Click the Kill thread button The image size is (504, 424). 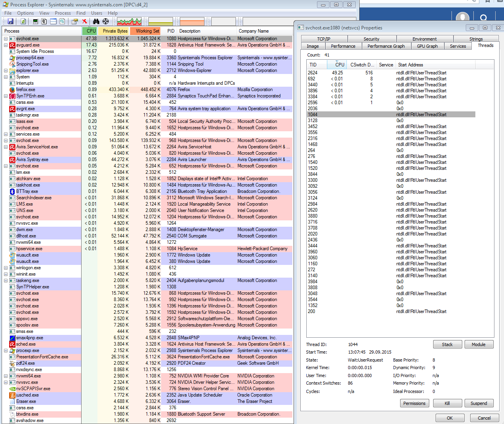(x=448, y=403)
